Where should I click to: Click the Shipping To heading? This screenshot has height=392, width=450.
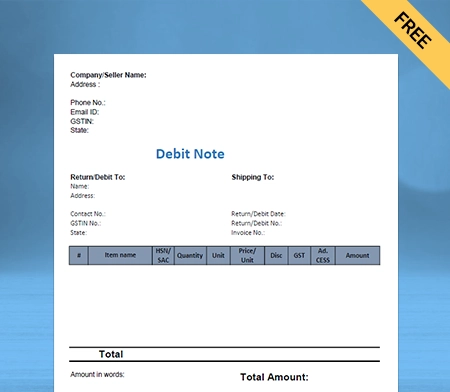253,177
